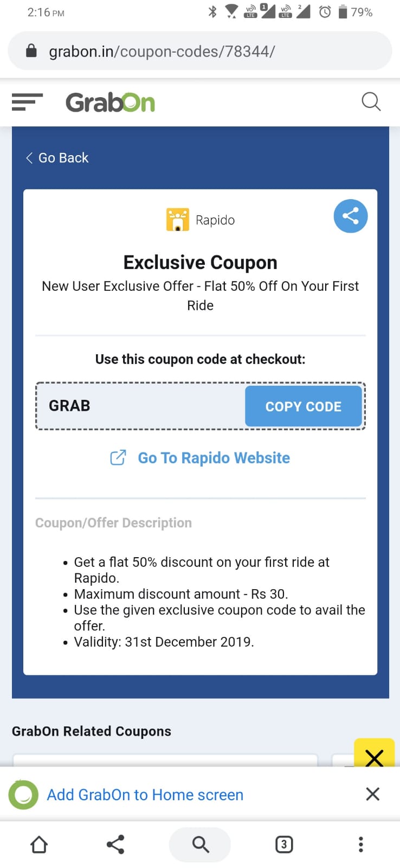
Task: Tap the GrabOn search magnifier icon
Action: click(x=371, y=101)
